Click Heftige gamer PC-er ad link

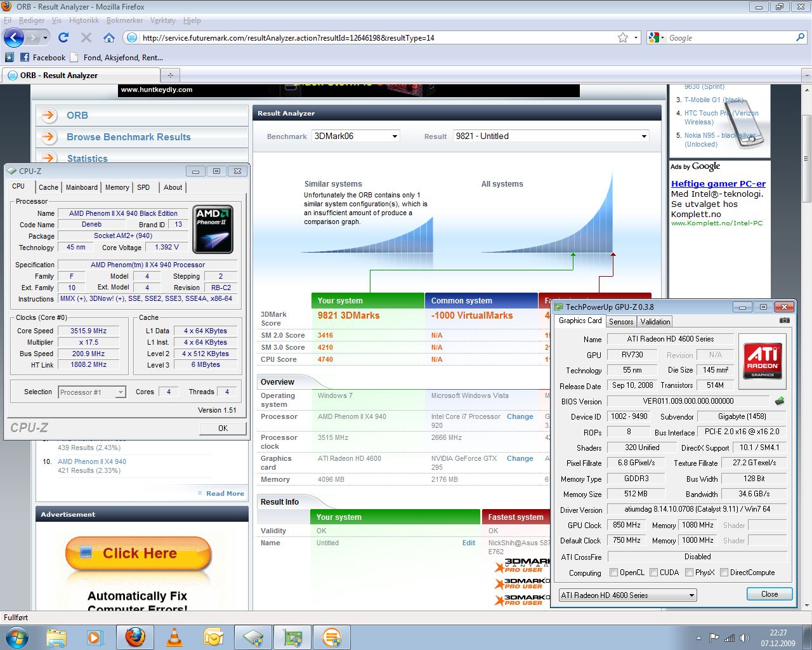pyautogui.click(x=718, y=183)
